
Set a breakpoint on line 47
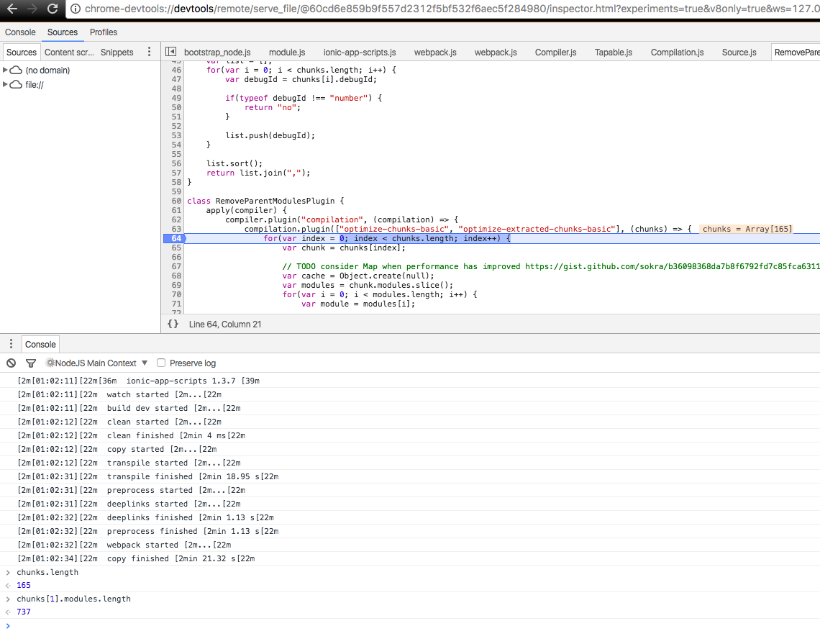[176, 80]
